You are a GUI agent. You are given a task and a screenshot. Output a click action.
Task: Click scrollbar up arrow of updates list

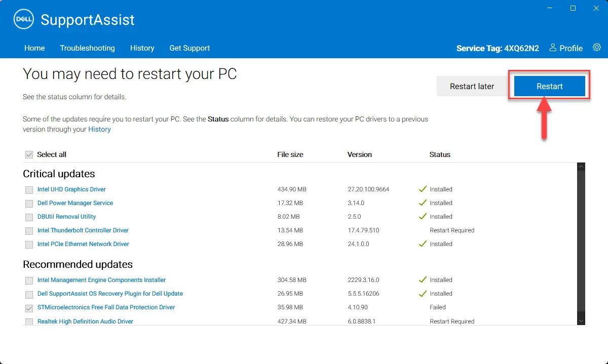(x=581, y=167)
